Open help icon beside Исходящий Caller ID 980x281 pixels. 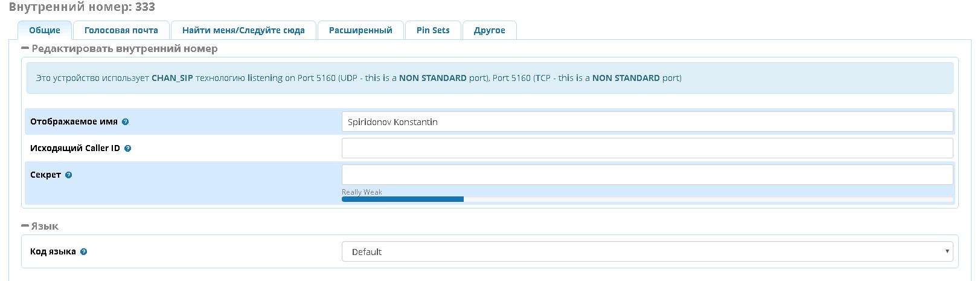click(128, 148)
